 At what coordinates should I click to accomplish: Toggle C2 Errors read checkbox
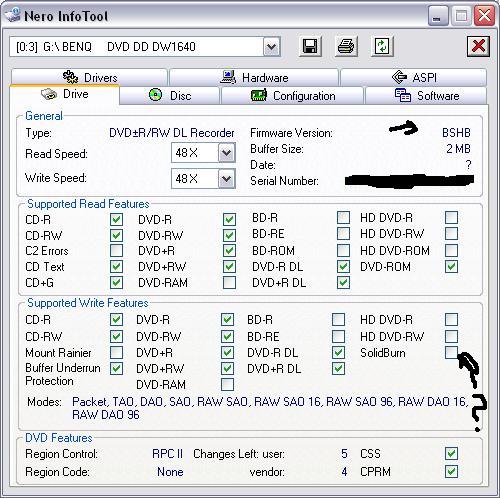116,251
